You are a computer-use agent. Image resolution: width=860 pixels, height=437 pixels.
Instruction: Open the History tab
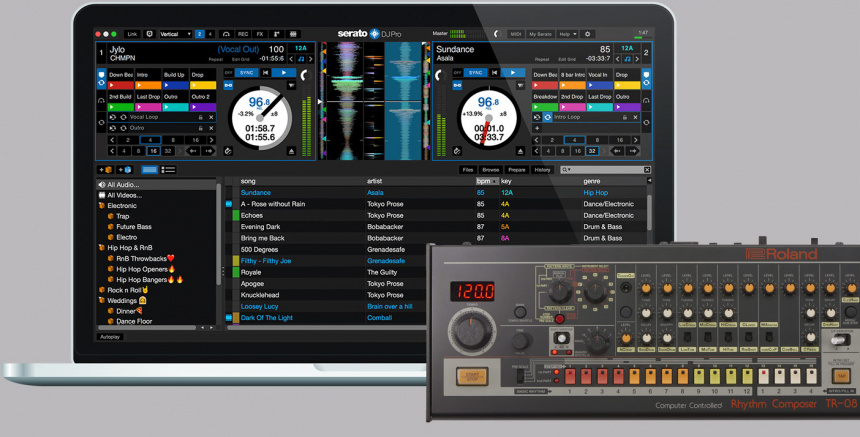click(542, 170)
